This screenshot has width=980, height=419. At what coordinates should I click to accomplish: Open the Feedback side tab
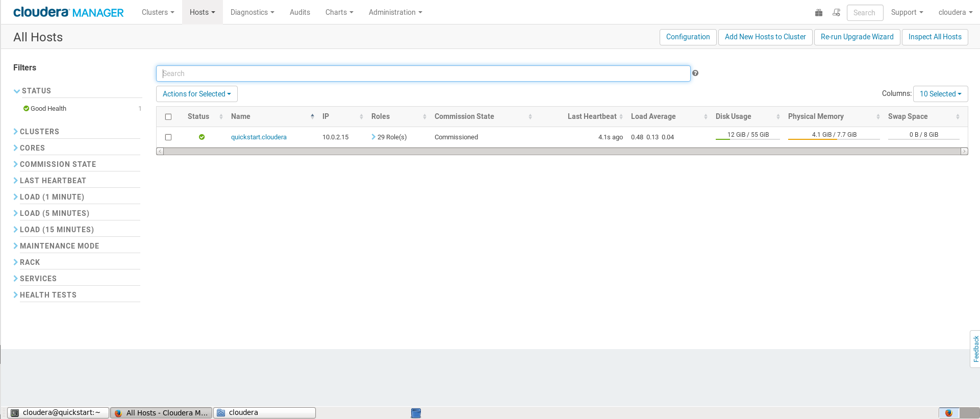point(975,349)
